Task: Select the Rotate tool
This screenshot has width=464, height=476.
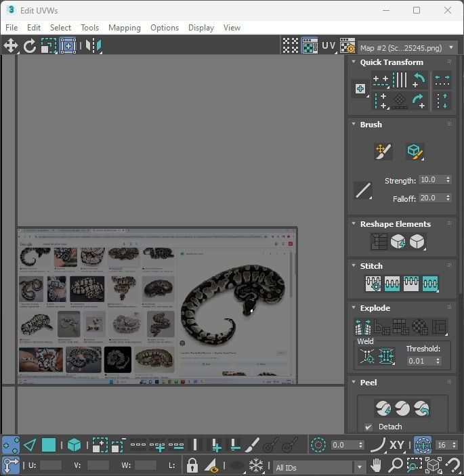Action: (29, 46)
